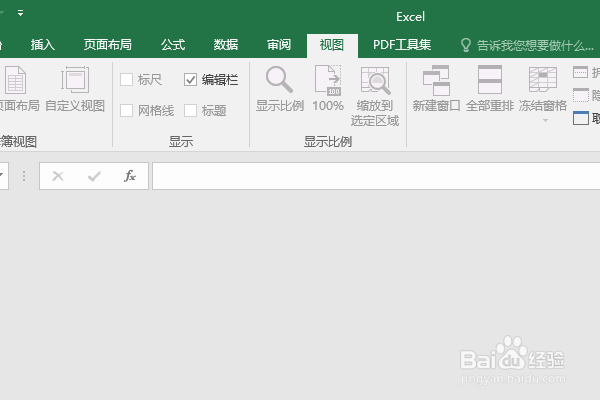The height and width of the screenshot is (400, 600).
Task: Click the Split window icon at ribbon edge
Action: pyautogui.click(x=580, y=72)
